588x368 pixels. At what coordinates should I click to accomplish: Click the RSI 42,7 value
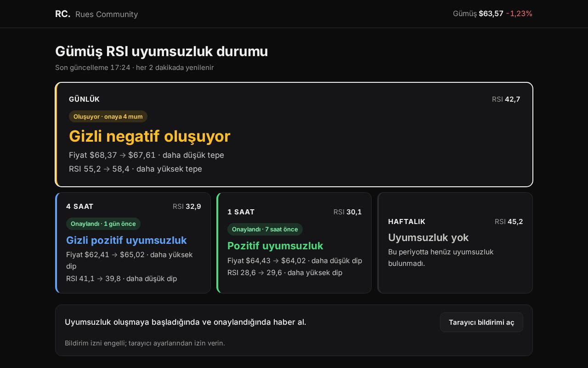click(506, 99)
